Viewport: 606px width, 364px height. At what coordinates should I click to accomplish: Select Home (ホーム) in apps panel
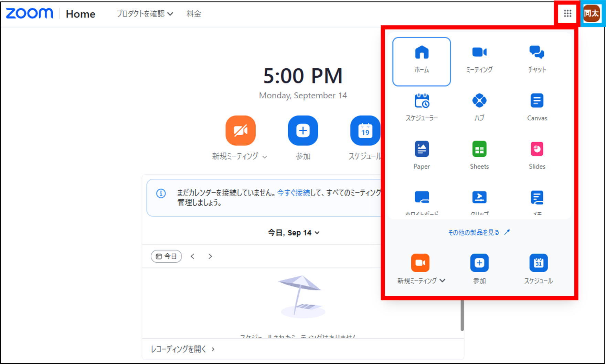pos(422,62)
